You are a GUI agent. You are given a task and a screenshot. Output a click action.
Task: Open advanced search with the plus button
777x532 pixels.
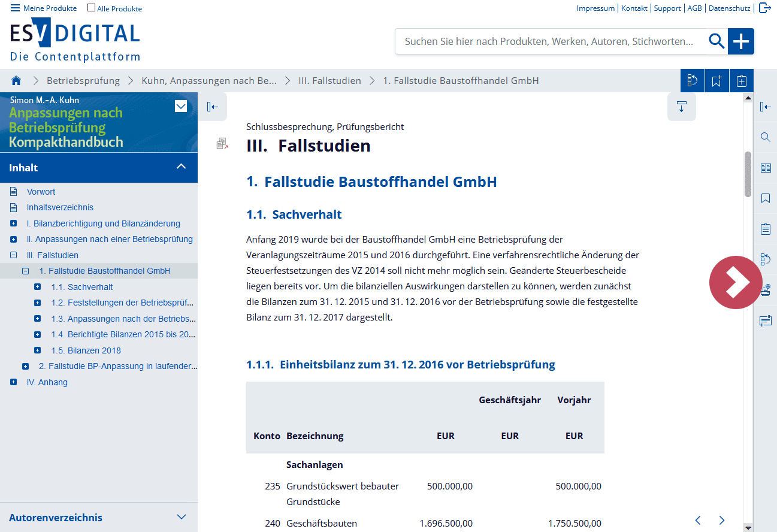click(741, 41)
